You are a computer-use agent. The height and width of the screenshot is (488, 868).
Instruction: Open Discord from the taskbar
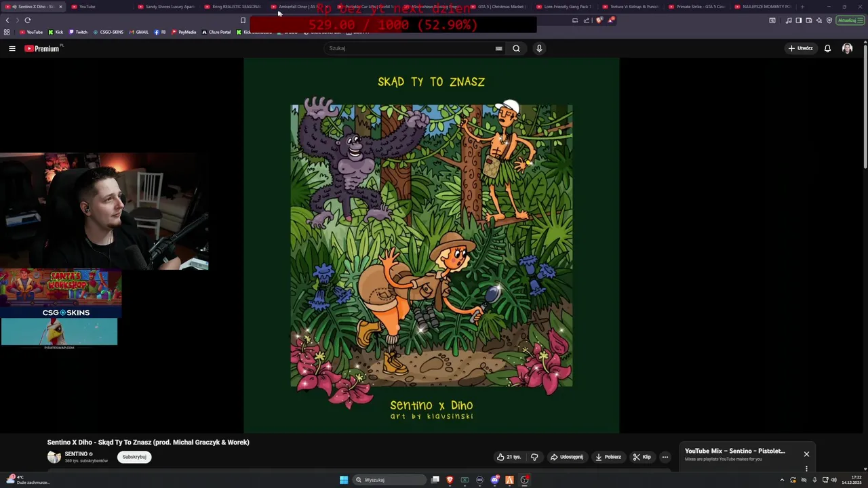494,480
